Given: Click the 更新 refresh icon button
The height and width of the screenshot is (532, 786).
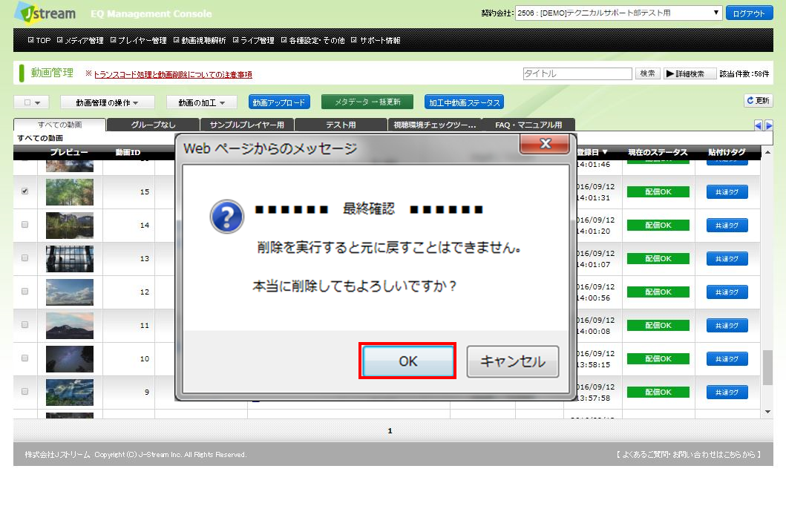Looking at the screenshot, I should 759,100.
